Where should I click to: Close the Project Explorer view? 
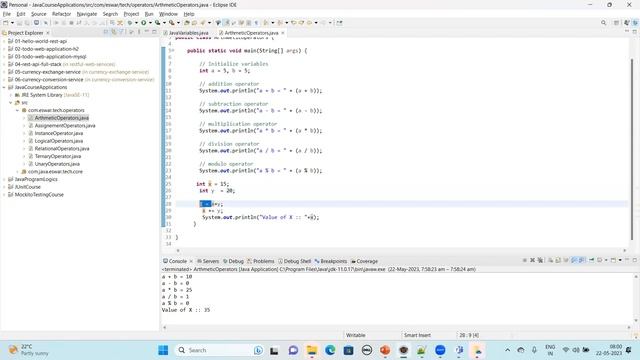coord(48,33)
